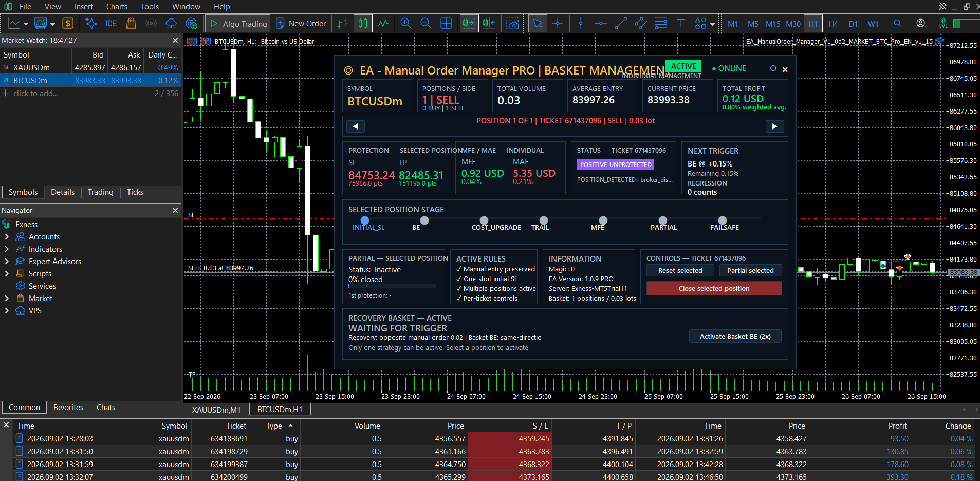Switch to XAUUSDm,M1 chart tab
Image resolution: width=980 pixels, height=481 pixels.
click(x=216, y=410)
